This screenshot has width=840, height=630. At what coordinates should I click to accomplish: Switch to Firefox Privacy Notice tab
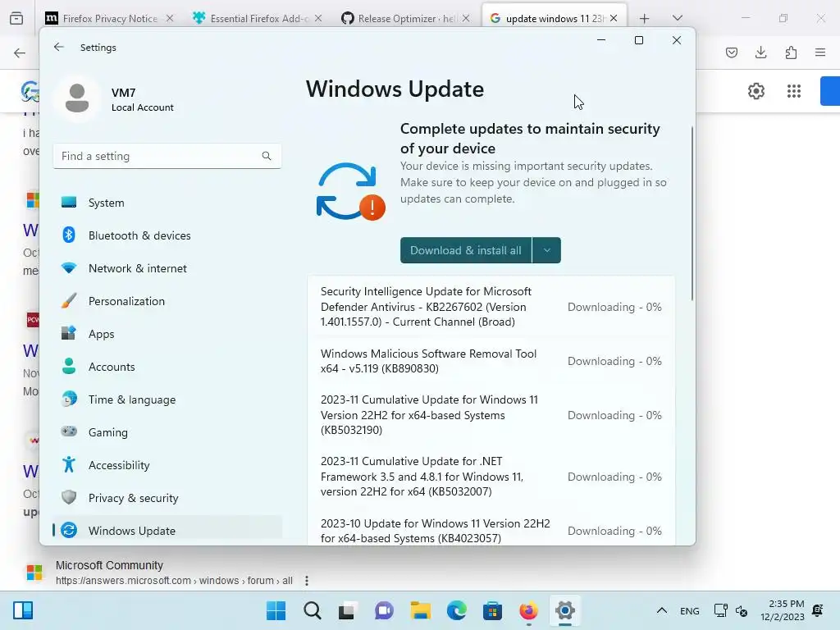(x=111, y=19)
